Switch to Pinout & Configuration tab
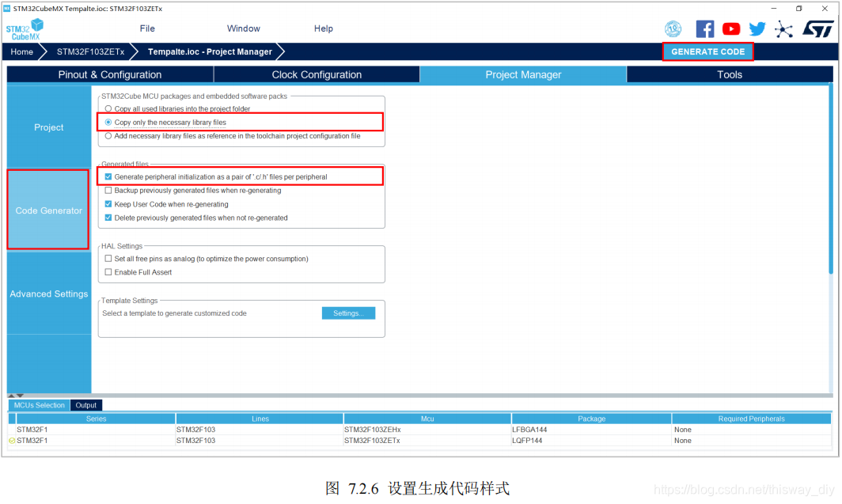This screenshot has height=504, width=842. (110, 74)
